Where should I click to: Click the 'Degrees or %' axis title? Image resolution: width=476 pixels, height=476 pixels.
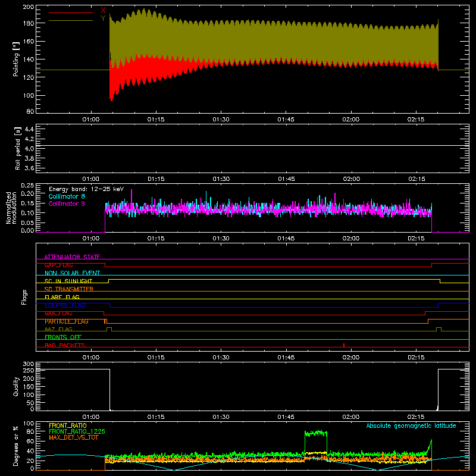16,446
